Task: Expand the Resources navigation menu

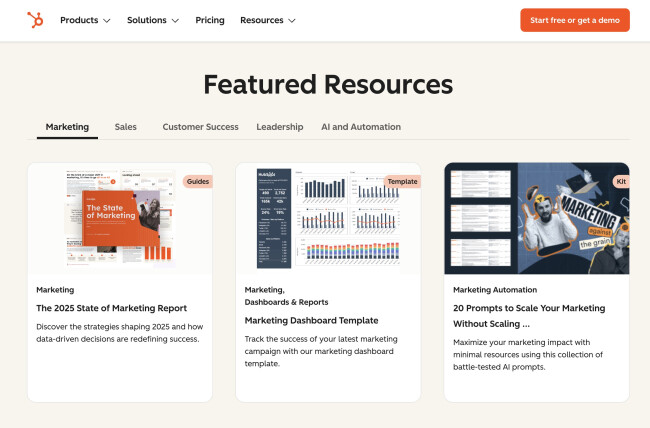Action: [267, 20]
